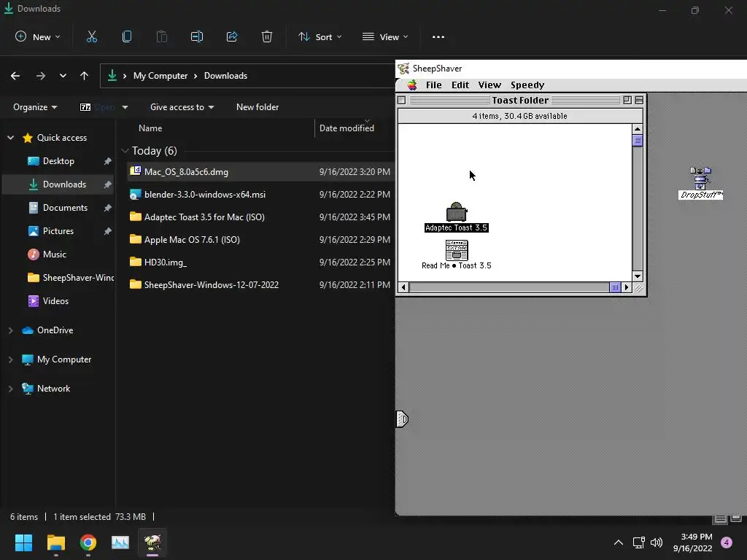Screen dimensions: 747x560
Task: Click the Share icon in Explorer toolbar
Action: click(232, 36)
